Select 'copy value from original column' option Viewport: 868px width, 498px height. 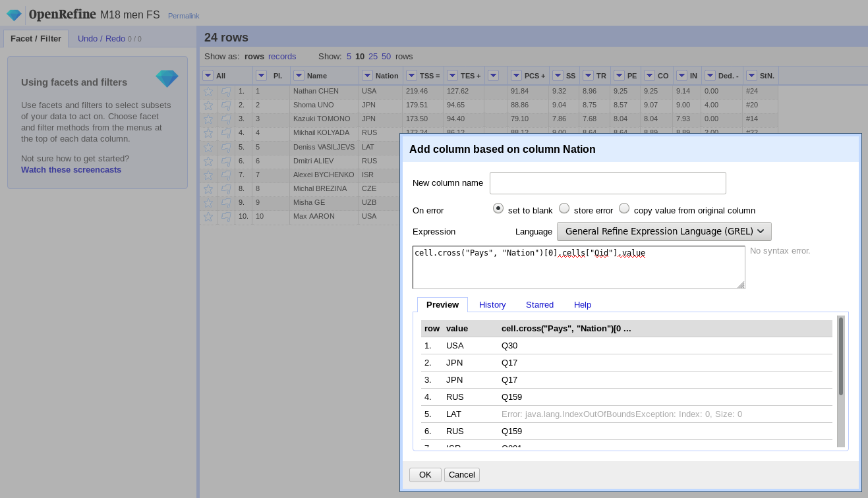[x=624, y=208]
